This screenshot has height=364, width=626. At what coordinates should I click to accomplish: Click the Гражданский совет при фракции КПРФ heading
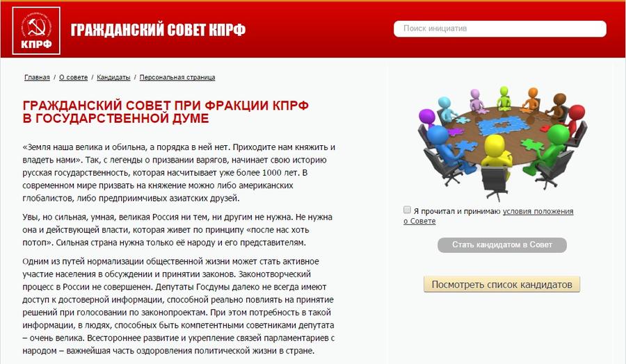click(x=166, y=112)
